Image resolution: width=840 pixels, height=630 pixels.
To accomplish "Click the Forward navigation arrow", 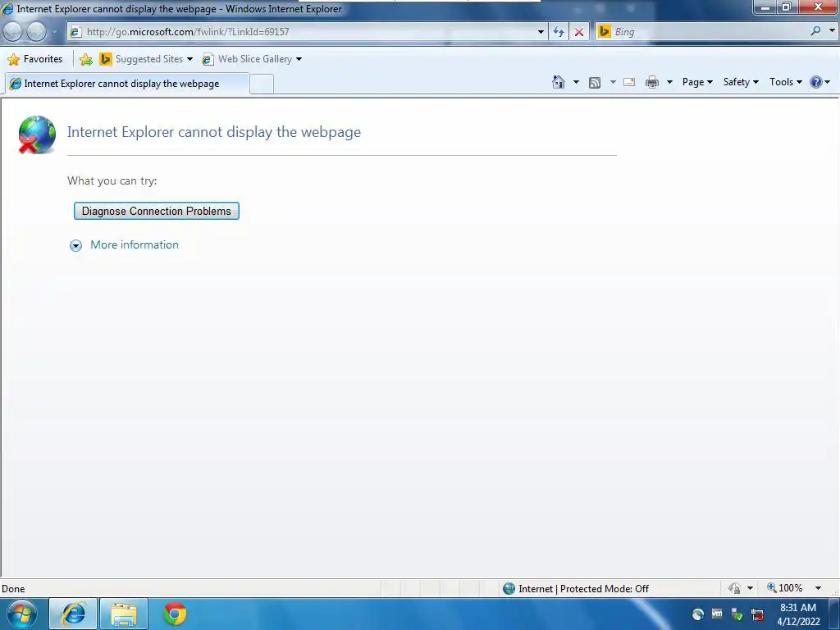I will [x=36, y=32].
